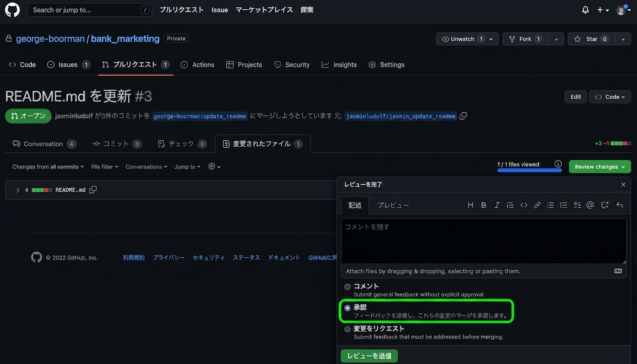Switch to the プレビュー tab

[x=393, y=205]
